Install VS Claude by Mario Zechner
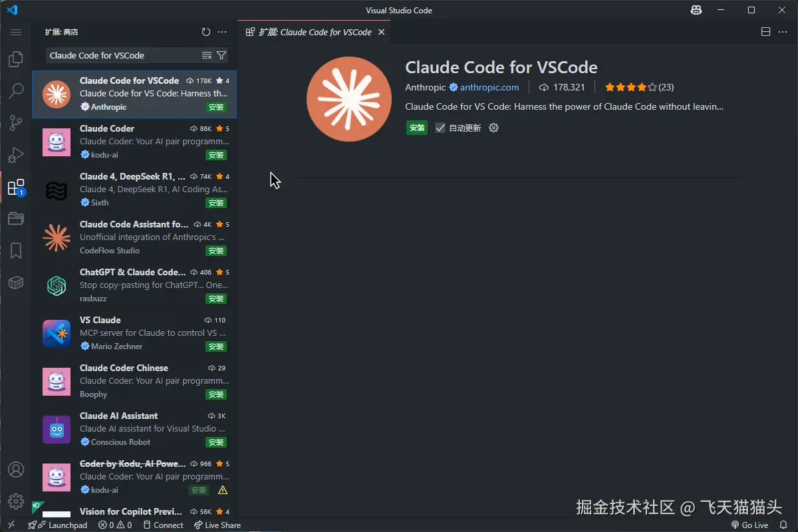This screenshot has width=798, height=532. [216, 346]
